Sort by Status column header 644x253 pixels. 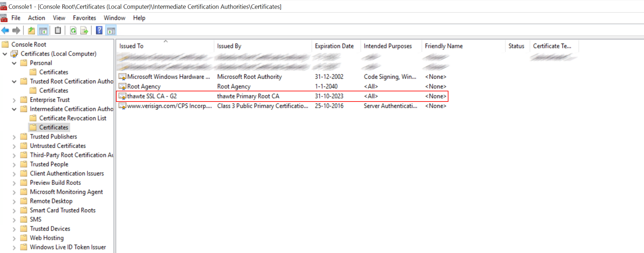point(518,46)
